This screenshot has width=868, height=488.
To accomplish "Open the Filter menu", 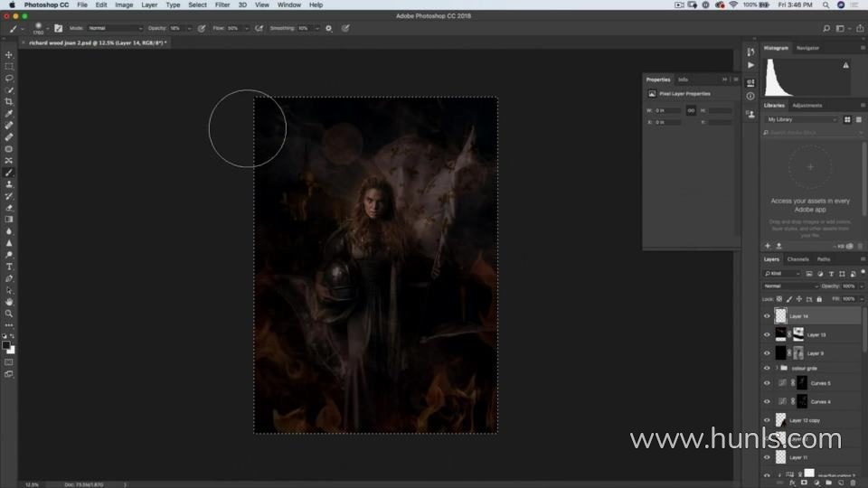I will point(222,5).
